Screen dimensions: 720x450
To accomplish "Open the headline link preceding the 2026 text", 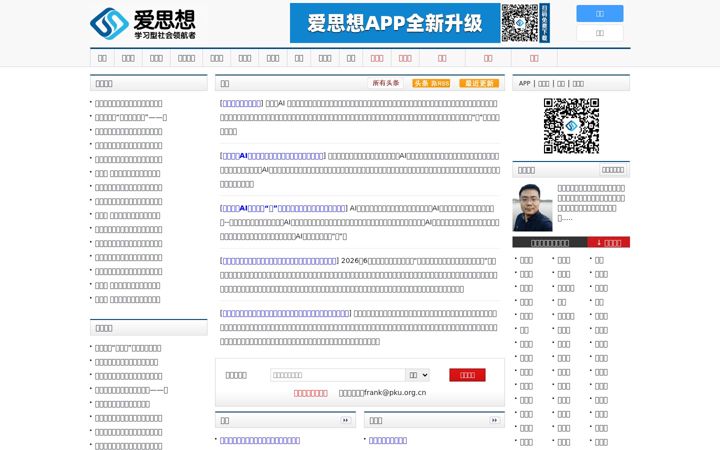I will pyautogui.click(x=279, y=261).
